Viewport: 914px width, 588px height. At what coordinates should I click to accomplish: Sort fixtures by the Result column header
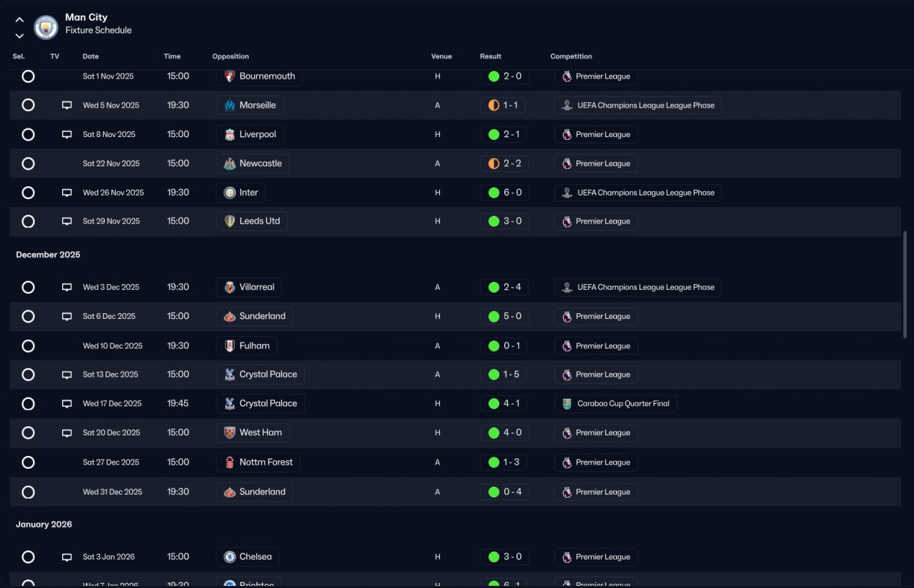(x=491, y=56)
